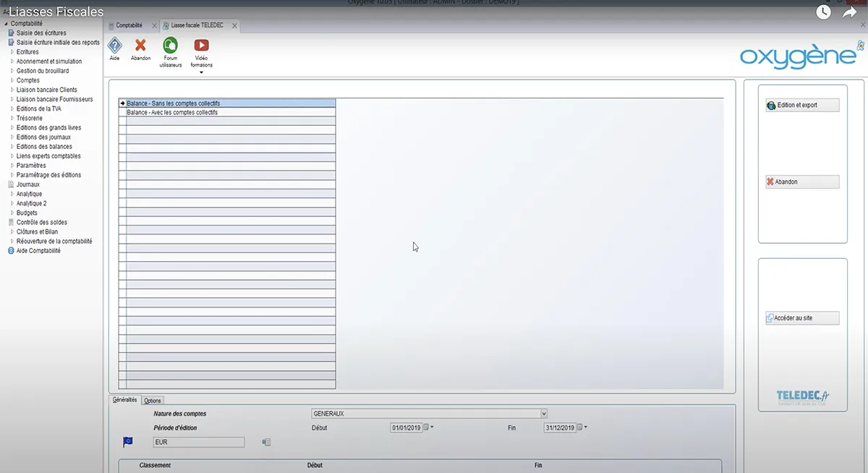Expand the Comptes tree node
868x473 pixels.
click(12, 80)
